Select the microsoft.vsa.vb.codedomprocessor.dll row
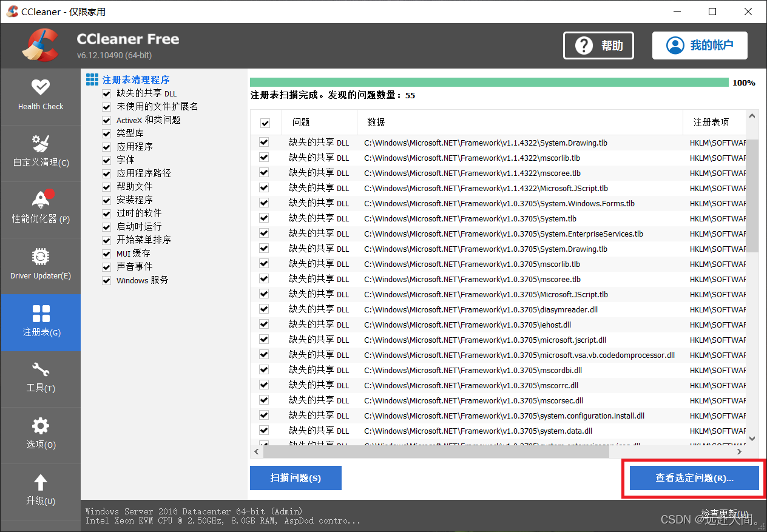767x532 pixels. tap(498, 355)
